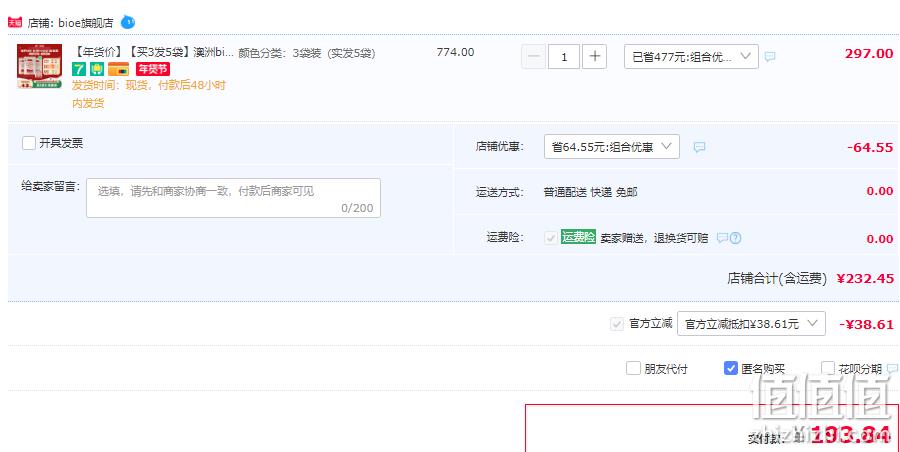Open 省64.55元 store discount dropdown

click(x=612, y=146)
